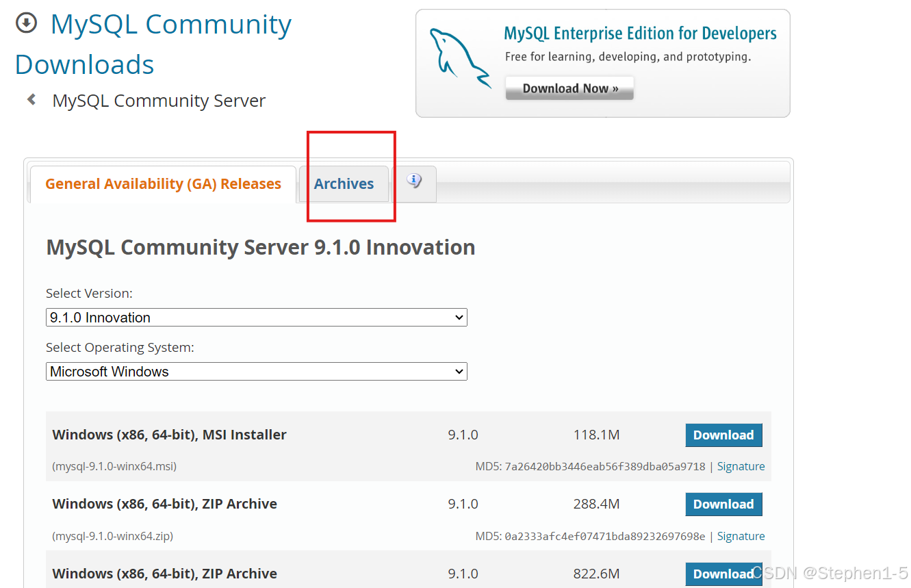Image resolution: width=911 pixels, height=588 pixels.
Task: Click the Download Now » button
Action: click(x=569, y=88)
